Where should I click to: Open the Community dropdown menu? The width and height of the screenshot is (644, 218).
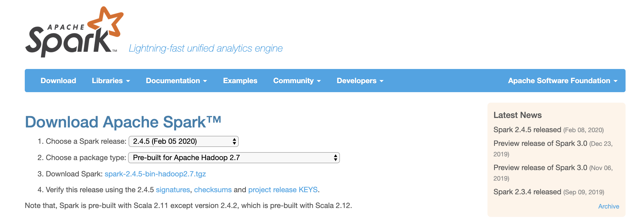[x=297, y=81]
